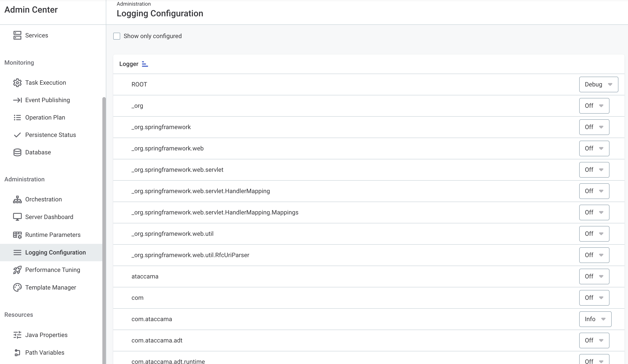
Task: Click the Template Manager palette icon
Action: coord(17,287)
